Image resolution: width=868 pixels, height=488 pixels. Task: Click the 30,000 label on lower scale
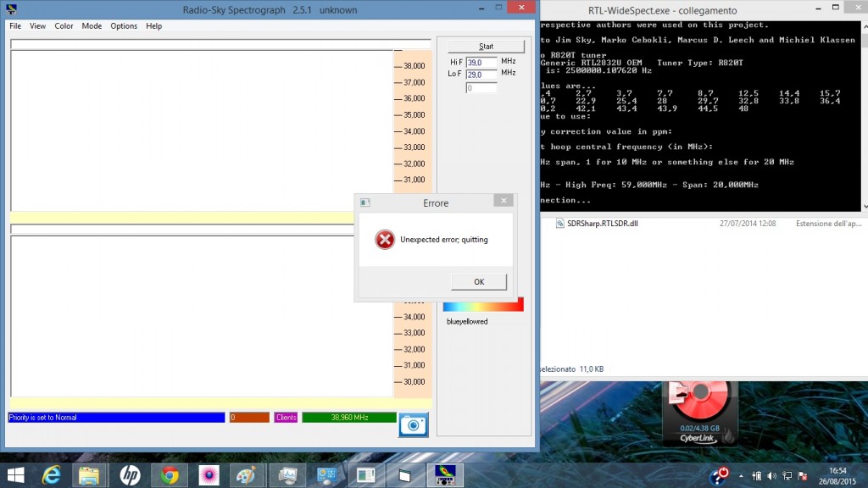(414, 382)
